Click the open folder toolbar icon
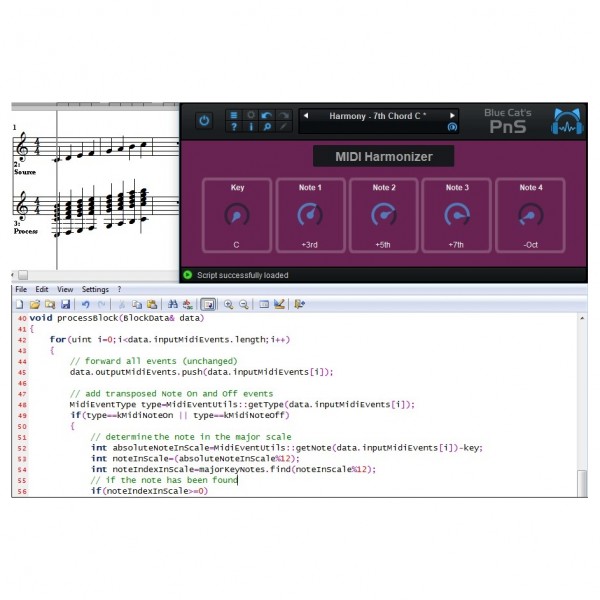This screenshot has width=600, height=600. click(x=35, y=304)
